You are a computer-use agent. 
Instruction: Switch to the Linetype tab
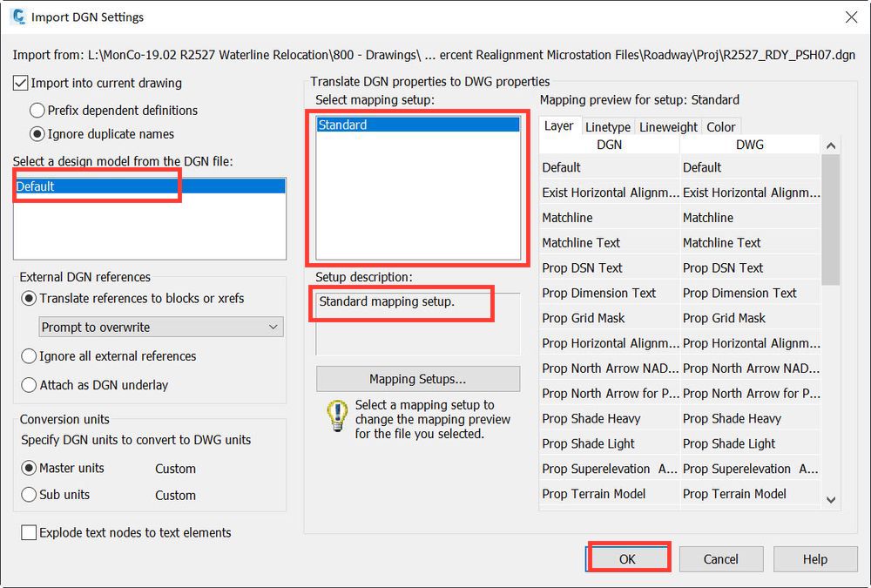tap(607, 126)
